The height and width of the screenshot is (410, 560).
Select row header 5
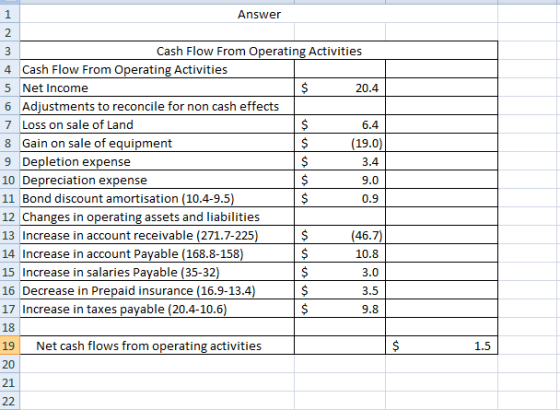[x=10, y=88]
